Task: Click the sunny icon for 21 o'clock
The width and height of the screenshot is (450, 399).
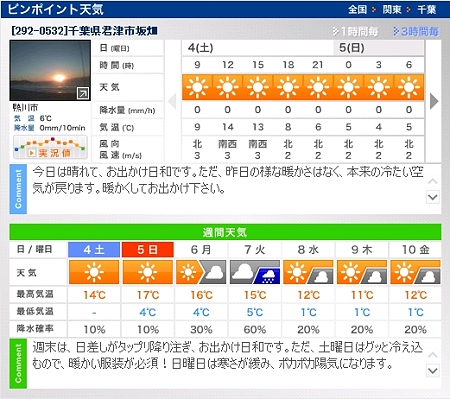Action: point(318,87)
